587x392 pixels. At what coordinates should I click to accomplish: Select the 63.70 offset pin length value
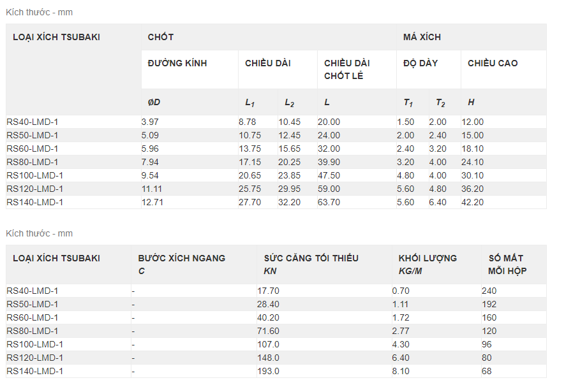pos(329,203)
